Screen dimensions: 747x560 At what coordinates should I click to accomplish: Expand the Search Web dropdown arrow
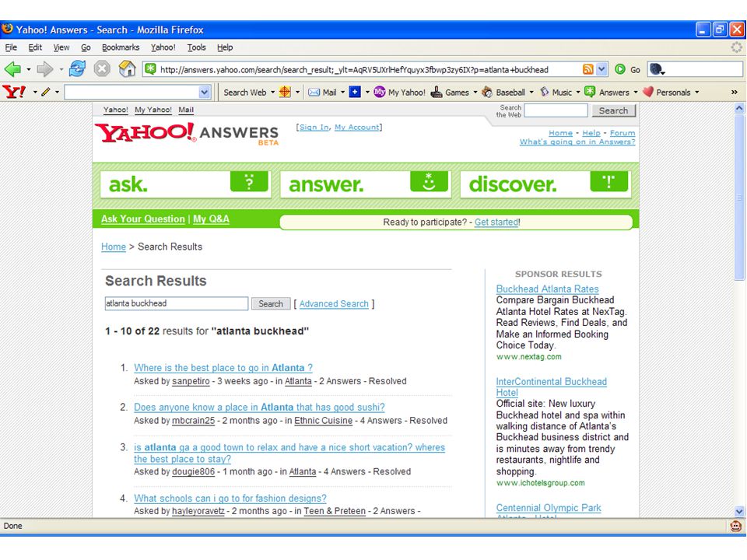(272, 93)
